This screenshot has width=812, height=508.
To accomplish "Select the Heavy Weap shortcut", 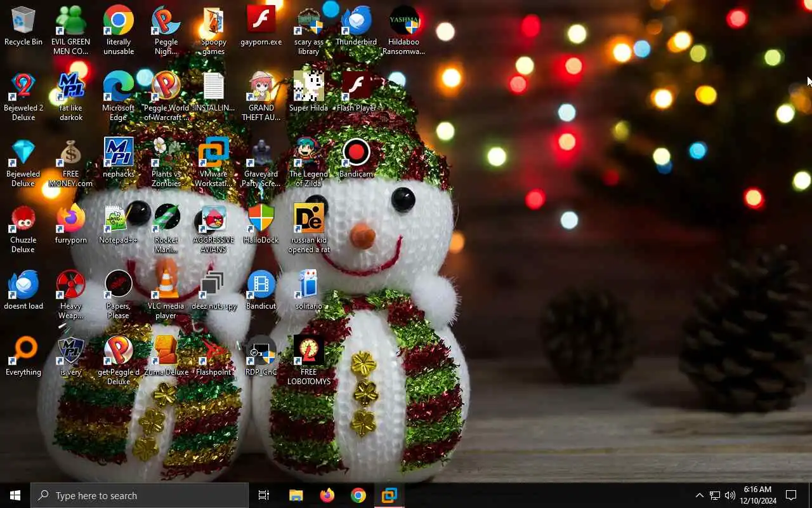I will [x=70, y=295].
